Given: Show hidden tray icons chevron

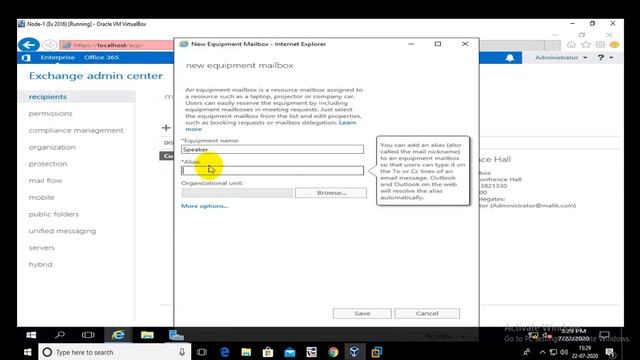Looking at the screenshot, I should pyautogui.click(x=542, y=352).
